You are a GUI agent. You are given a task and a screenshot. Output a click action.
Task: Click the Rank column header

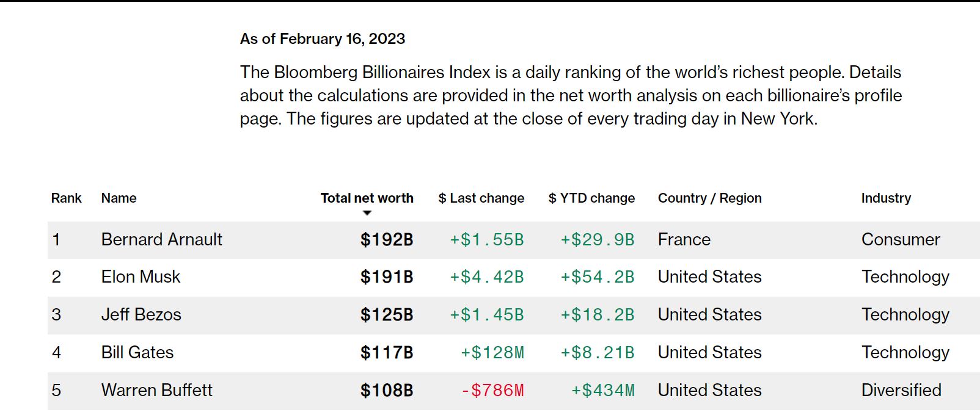66,198
